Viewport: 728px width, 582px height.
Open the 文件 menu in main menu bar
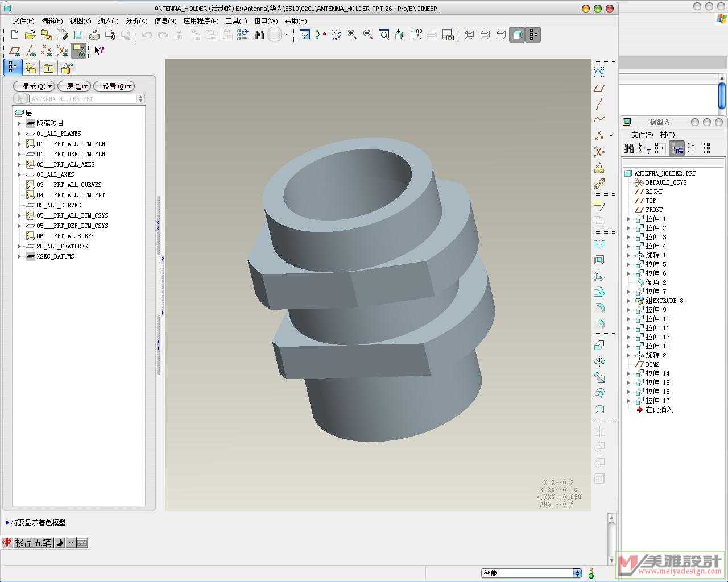click(23, 21)
